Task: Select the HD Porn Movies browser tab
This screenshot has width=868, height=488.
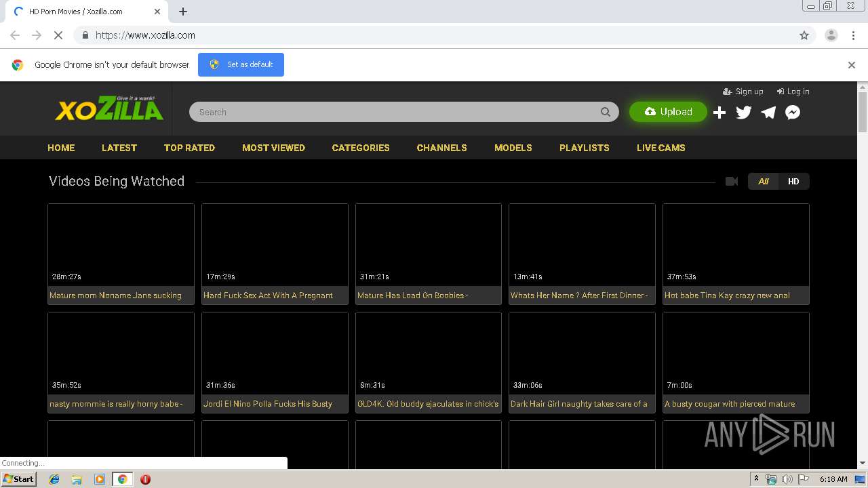Action: (88, 12)
